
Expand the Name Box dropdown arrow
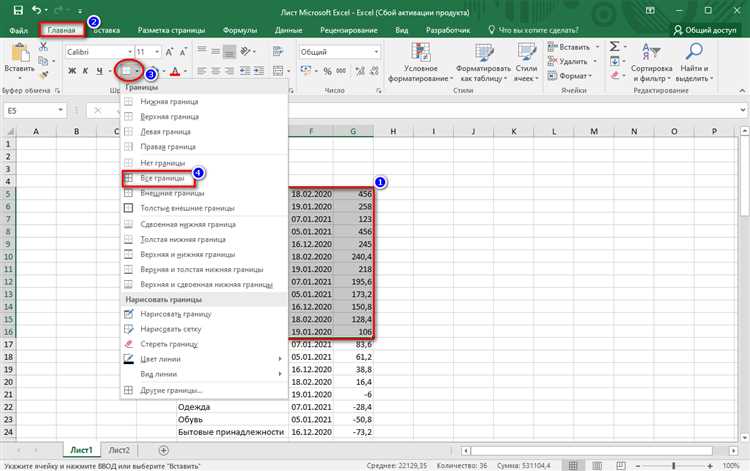pyautogui.click(x=60, y=110)
